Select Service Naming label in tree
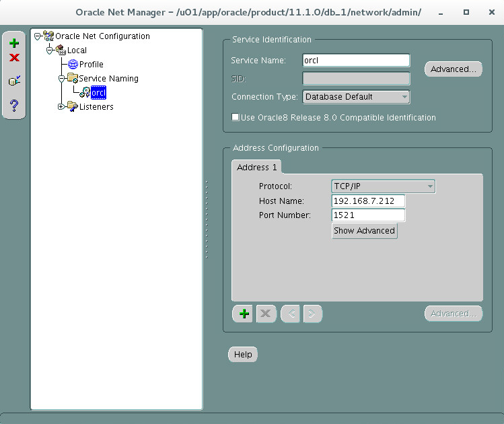The height and width of the screenshot is (424, 504). coord(108,79)
